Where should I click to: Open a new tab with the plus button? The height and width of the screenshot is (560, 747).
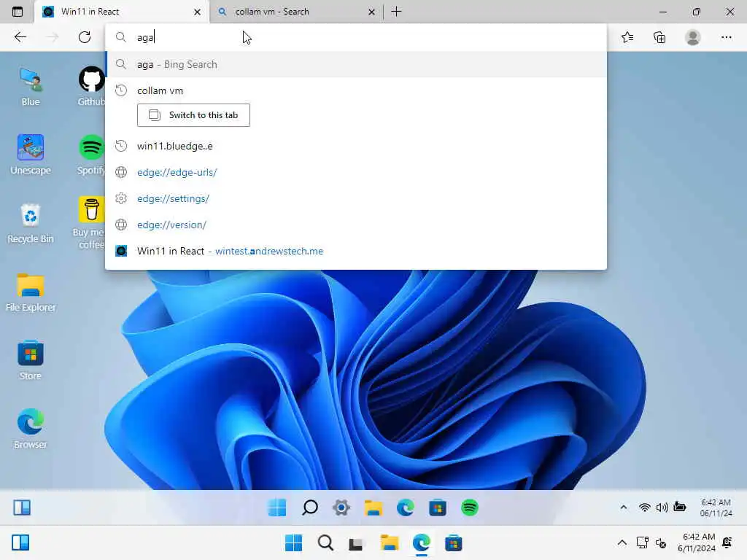pos(396,12)
